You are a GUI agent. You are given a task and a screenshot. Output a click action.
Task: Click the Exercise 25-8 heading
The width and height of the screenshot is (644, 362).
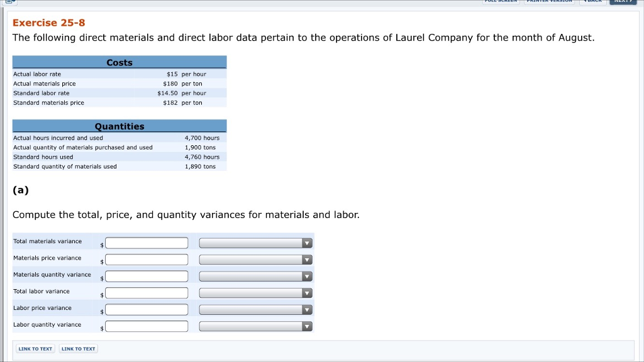point(49,23)
